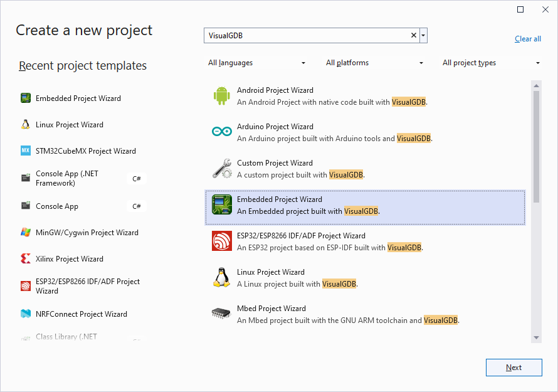Click the C# tag on Console App (.NET Framework)
Image resolution: width=558 pixels, height=392 pixels.
[x=137, y=178]
